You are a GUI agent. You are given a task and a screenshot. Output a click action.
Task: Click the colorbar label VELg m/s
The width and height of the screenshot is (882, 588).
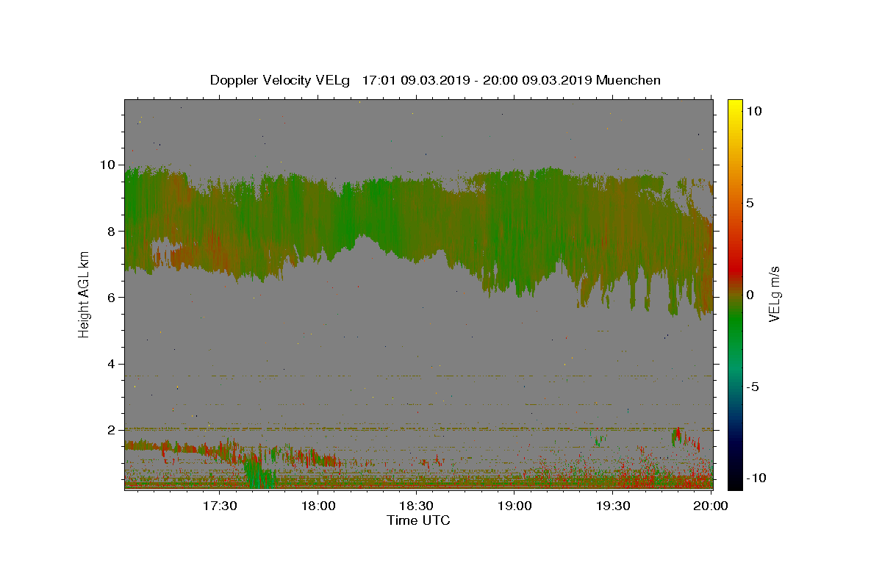pos(774,294)
